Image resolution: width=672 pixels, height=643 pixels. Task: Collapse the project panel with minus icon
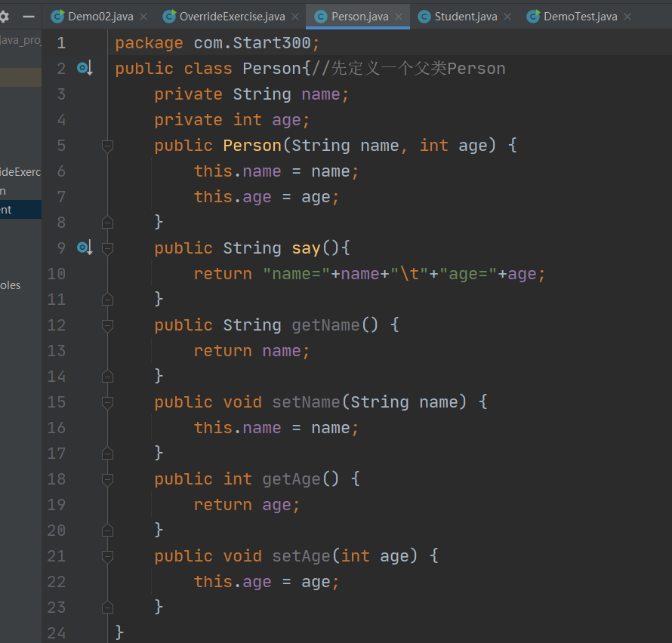(x=28, y=17)
